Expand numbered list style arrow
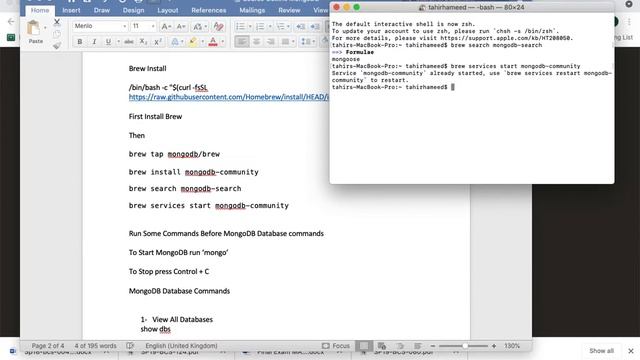Viewport: 640px width, 360px height. 270,27
